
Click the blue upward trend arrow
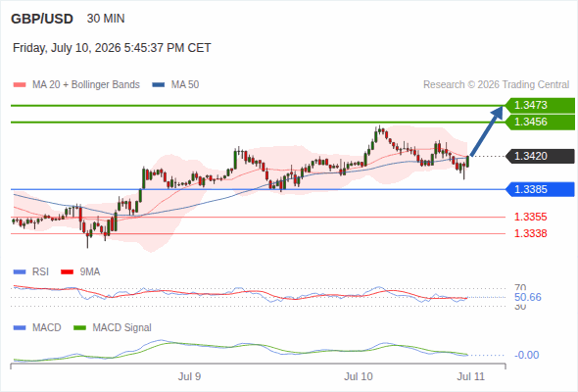487,131
